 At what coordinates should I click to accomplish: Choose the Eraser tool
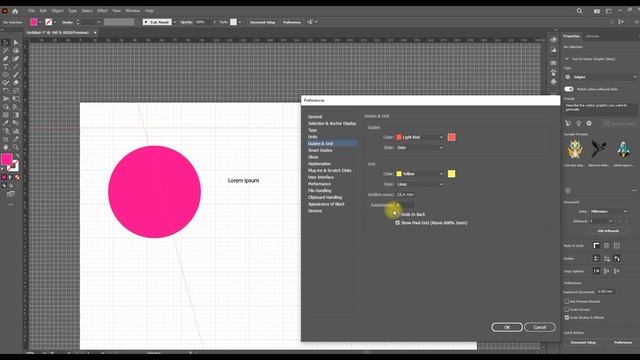pos(16,83)
